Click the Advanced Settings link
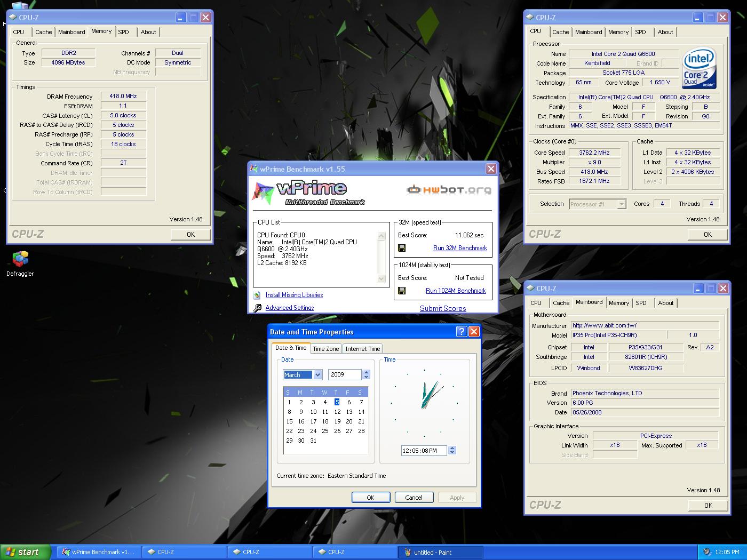The image size is (747, 560). [290, 308]
